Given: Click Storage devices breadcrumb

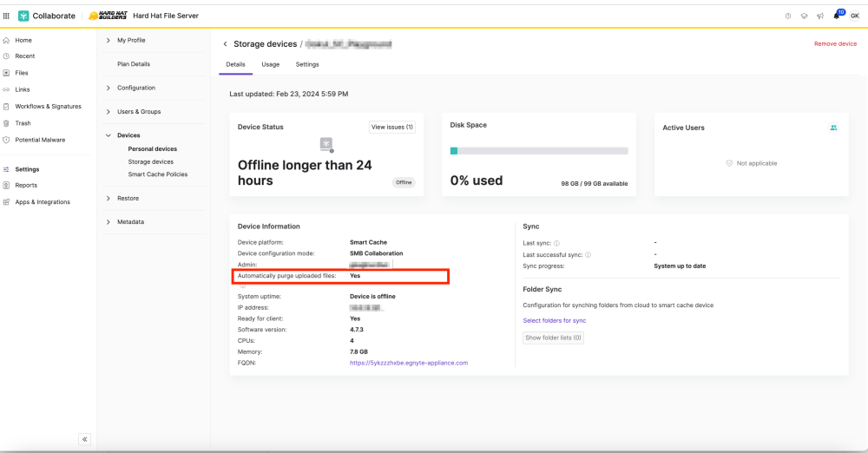Looking at the screenshot, I should pos(265,43).
